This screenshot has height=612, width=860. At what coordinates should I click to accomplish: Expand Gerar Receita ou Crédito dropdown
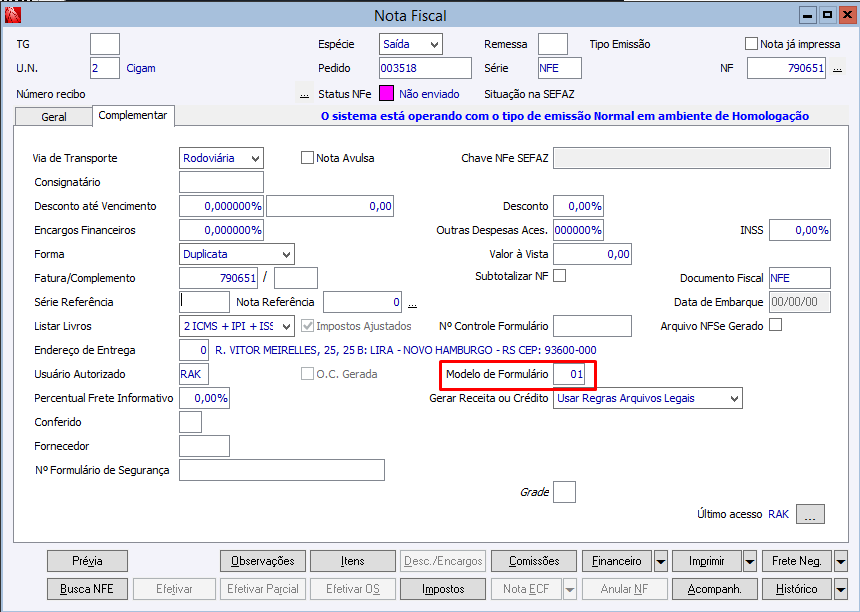pos(648,399)
